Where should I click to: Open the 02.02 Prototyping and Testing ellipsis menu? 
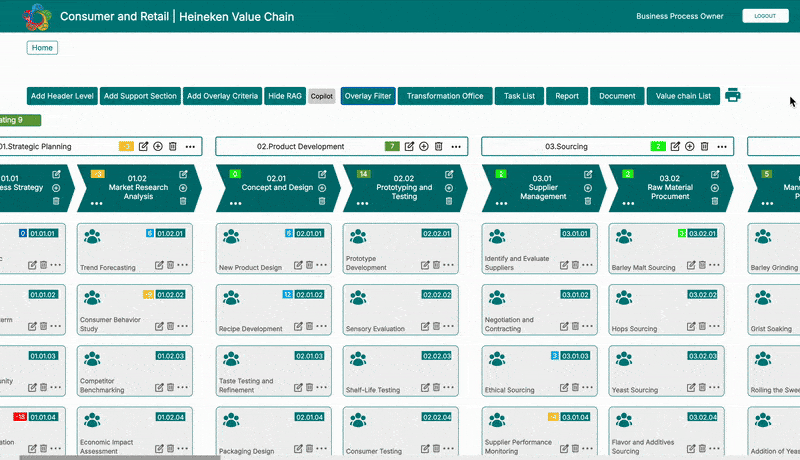click(x=362, y=203)
